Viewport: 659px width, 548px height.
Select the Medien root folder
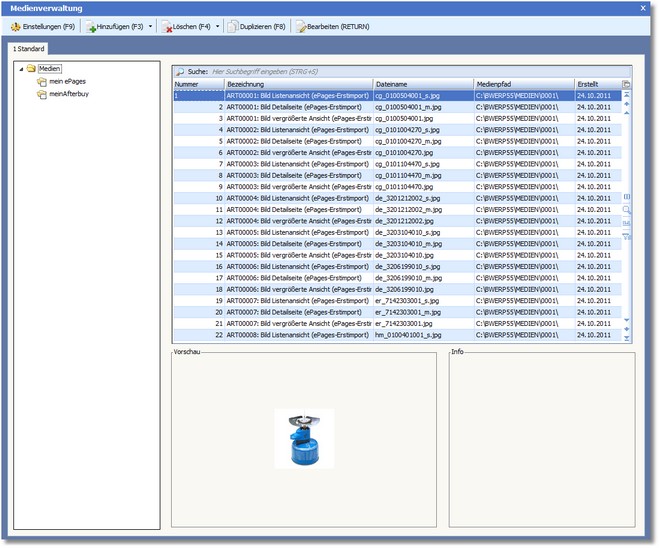(x=50, y=69)
